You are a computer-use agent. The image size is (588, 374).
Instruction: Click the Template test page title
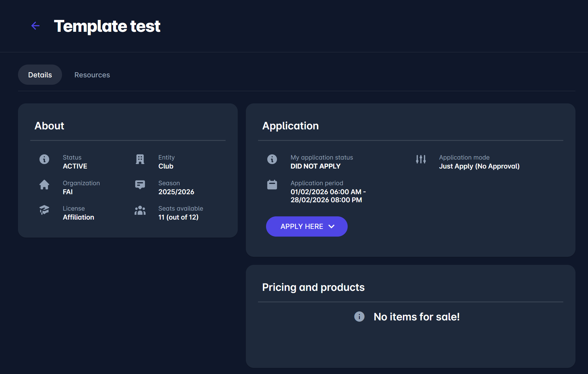coord(107,26)
